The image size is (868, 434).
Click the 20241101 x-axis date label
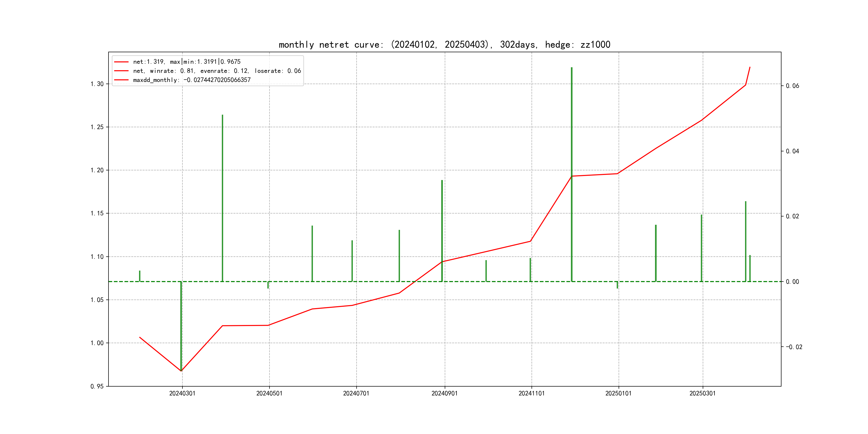click(531, 393)
